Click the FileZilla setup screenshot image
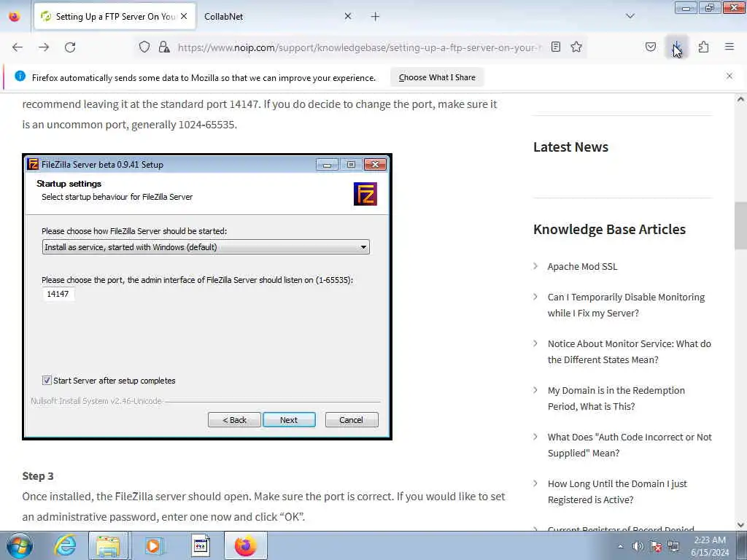This screenshot has height=560, width=747. (207, 297)
